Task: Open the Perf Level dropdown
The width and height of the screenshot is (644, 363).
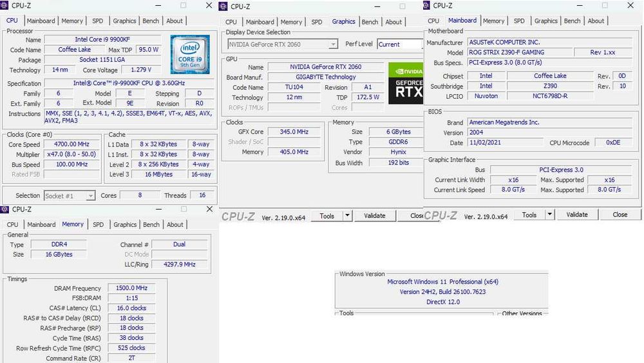Action: [400, 44]
